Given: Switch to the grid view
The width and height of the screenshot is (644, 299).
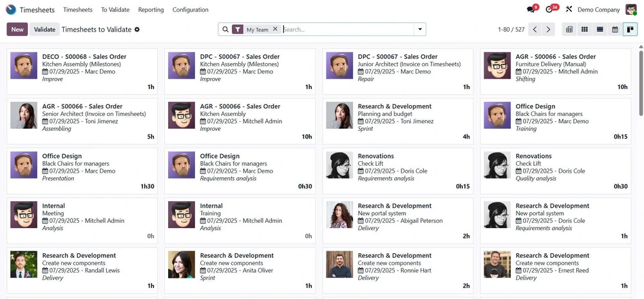Looking at the screenshot, I should [x=569, y=30].
